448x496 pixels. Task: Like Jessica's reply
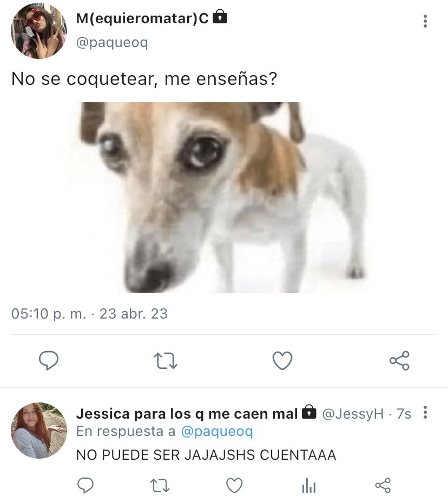[x=234, y=486]
